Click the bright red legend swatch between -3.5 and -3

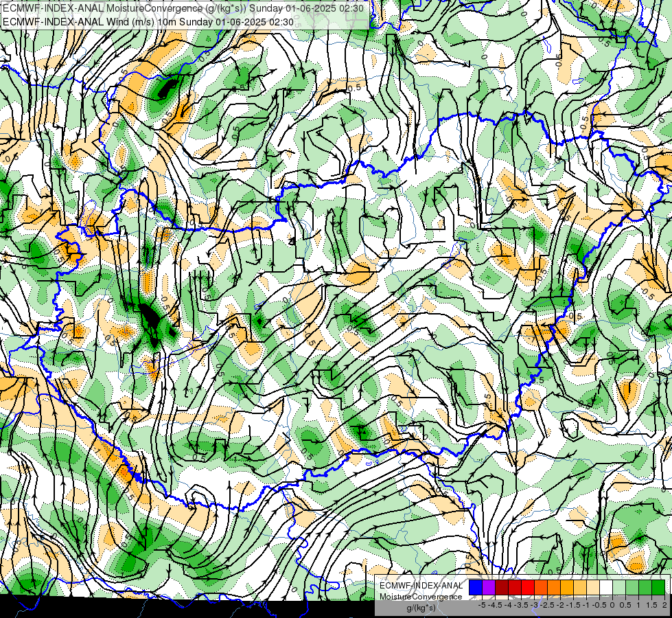click(x=528, y=587)
